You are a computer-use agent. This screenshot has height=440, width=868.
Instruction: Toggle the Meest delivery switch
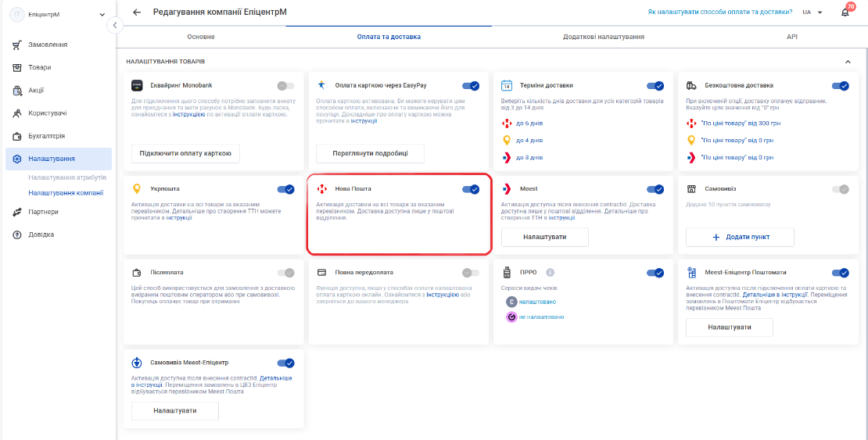point(655,189)
